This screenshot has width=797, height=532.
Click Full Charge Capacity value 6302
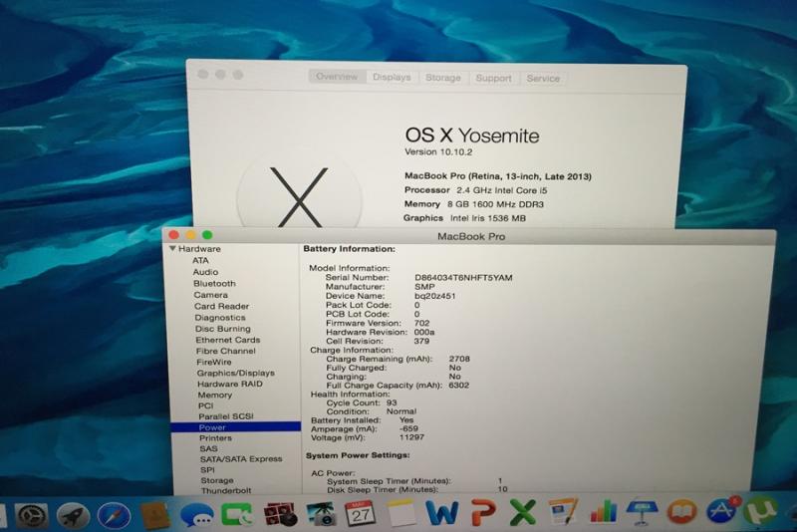tap(459, 386)
